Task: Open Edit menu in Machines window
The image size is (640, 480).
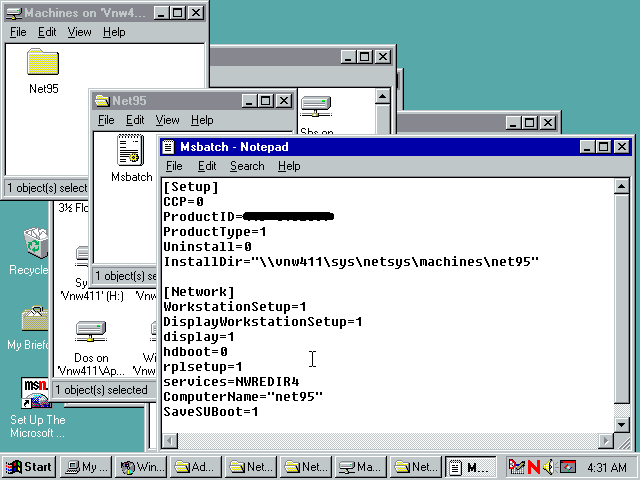Action: [x=47, y=32]
